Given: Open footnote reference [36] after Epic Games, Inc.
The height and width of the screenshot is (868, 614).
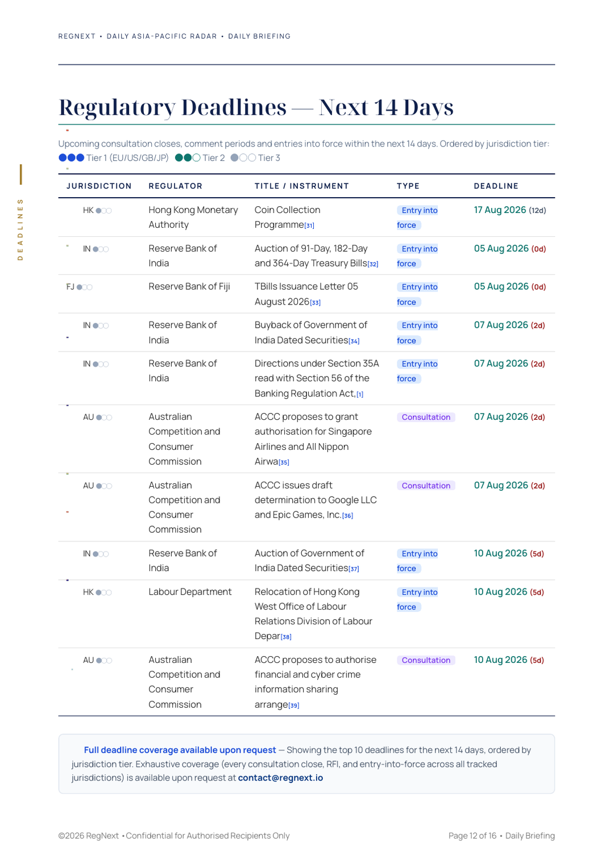Looking at the screenshot, I should pyautogui.click(x=347, y=516).
